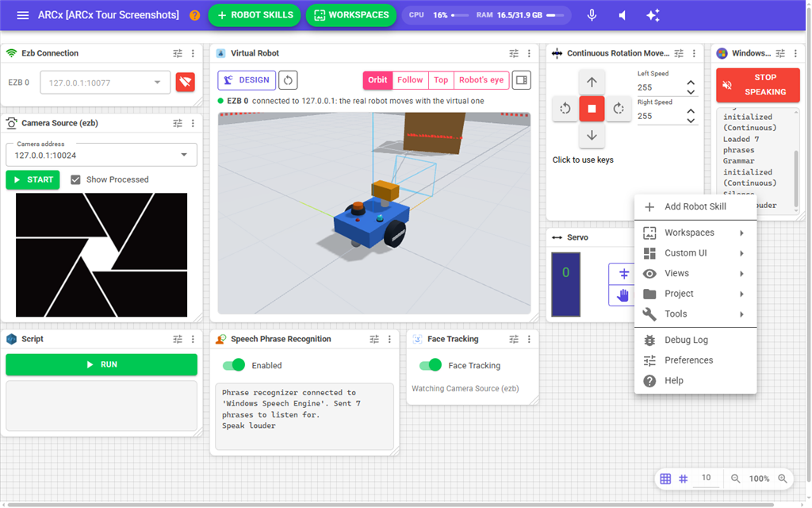Screen dimensions: 812x508
Task: Expand the Workspaces submenu
Action: pos(695,233)
